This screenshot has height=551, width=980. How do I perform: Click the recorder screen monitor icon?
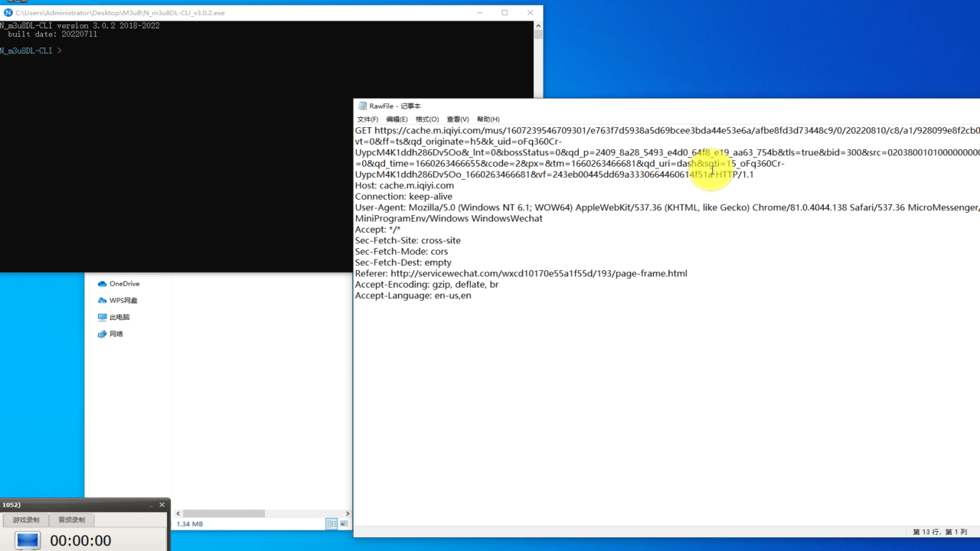[x=28, y=540]
